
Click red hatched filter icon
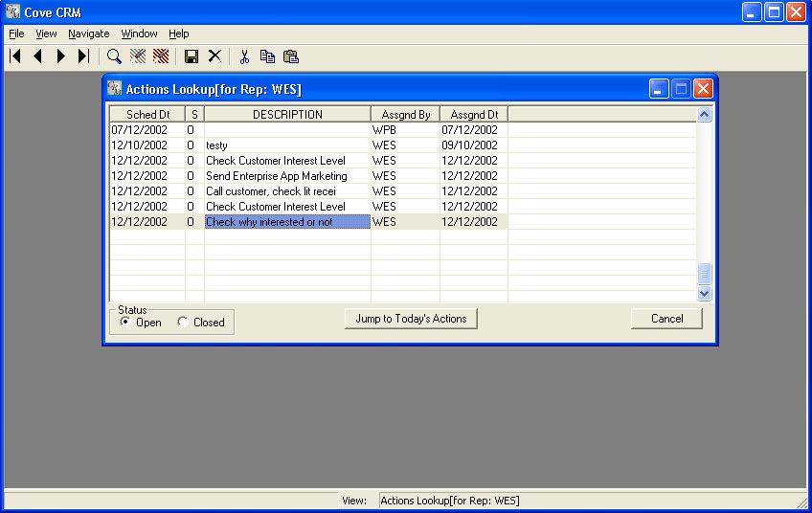(161, 56)
